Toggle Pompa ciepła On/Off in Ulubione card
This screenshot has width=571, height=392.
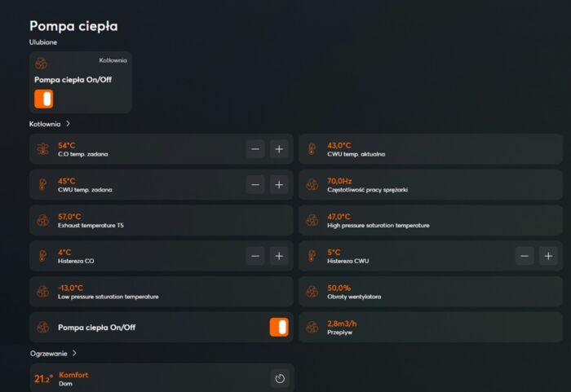(44, 99)
